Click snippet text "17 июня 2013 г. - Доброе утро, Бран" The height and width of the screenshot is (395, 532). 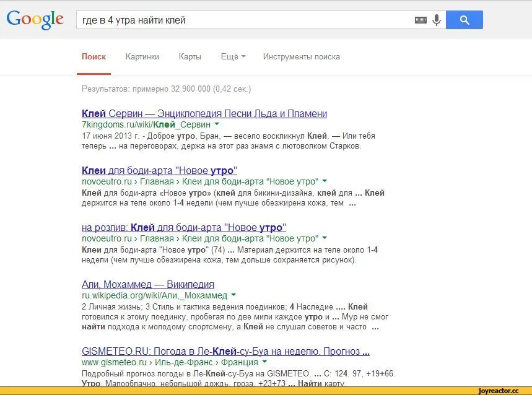tap(151, 136)
